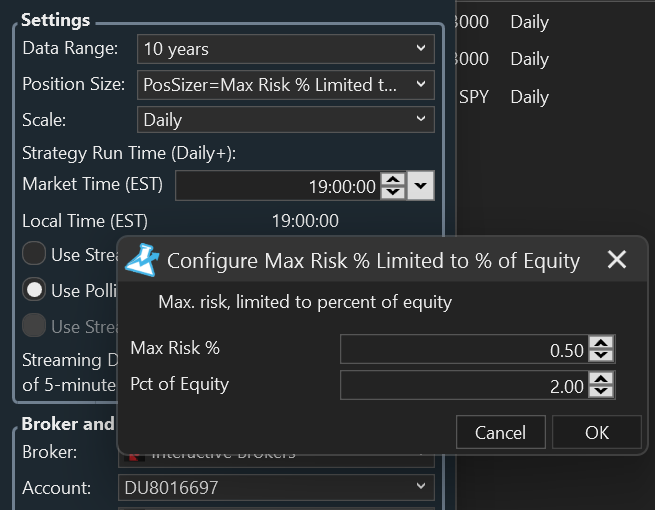655x510 pixels.
Task: Select the Use Streaming radio button
Action: point(34,254)
